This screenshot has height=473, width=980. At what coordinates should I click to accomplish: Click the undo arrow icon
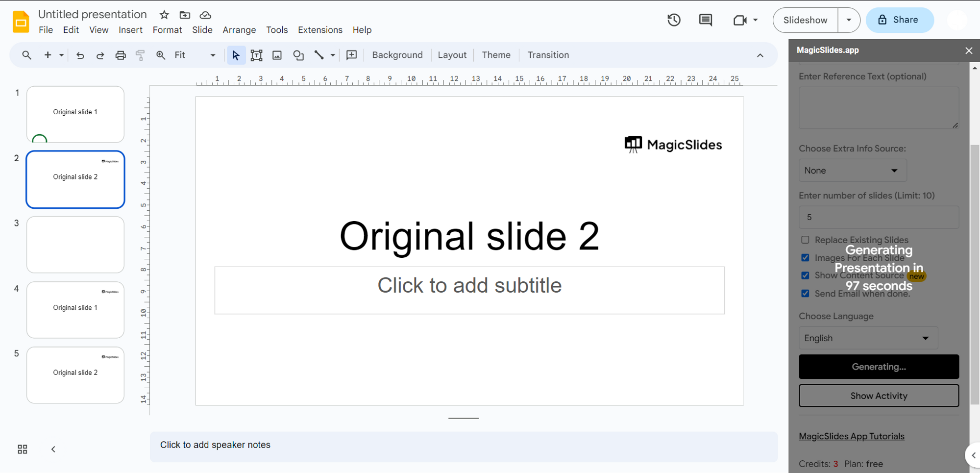pyautogui.click(x=80, y=55)
